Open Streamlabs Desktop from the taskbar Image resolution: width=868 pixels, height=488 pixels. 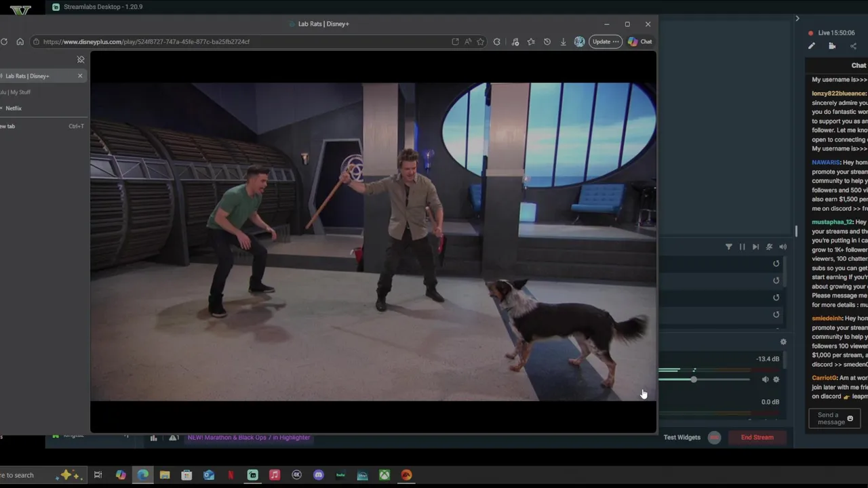(x=253, y=475)
